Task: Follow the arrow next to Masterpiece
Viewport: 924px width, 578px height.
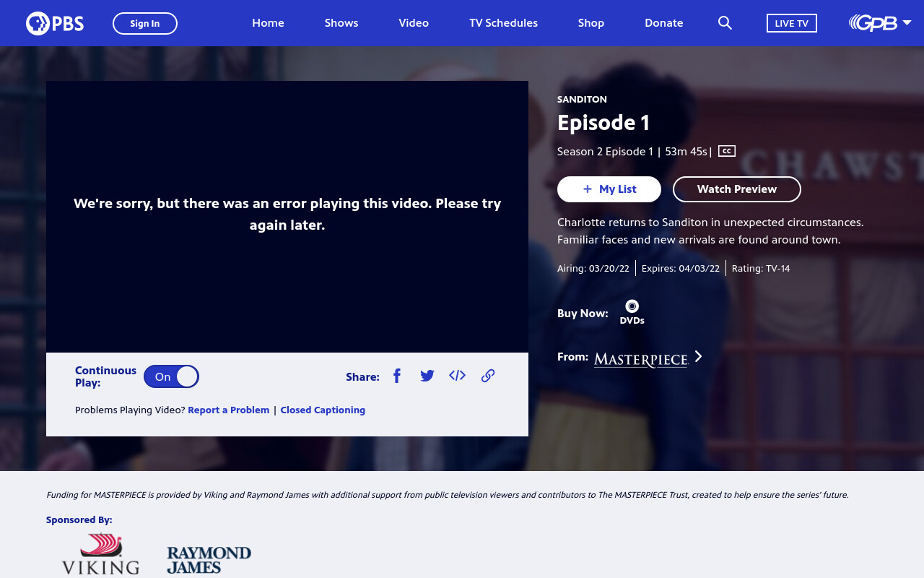Action: coord(698,356)
